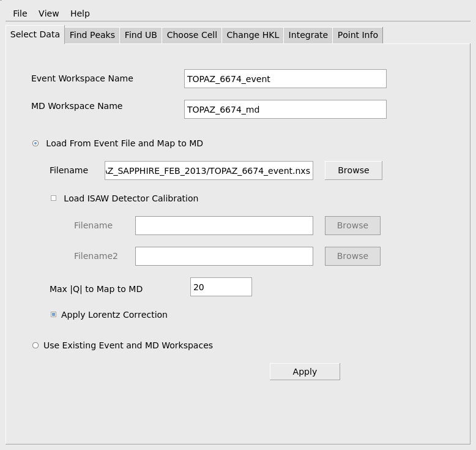476x450 pixels.
Task: Click the MD Workspace Name field
Action: (285, 110)
